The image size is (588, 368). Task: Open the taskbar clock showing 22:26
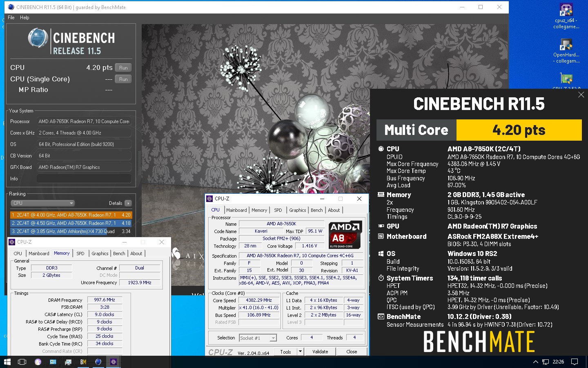[558, 362]
